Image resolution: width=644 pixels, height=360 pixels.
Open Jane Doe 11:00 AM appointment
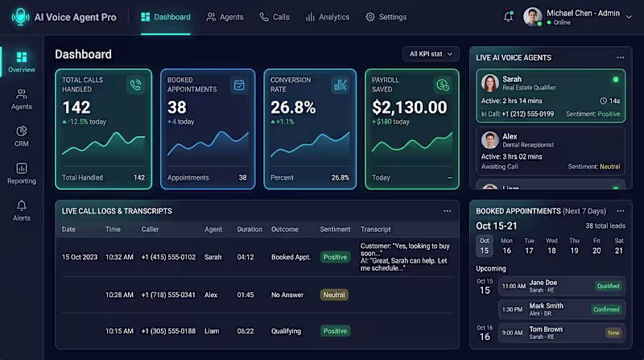click(562, 286)
